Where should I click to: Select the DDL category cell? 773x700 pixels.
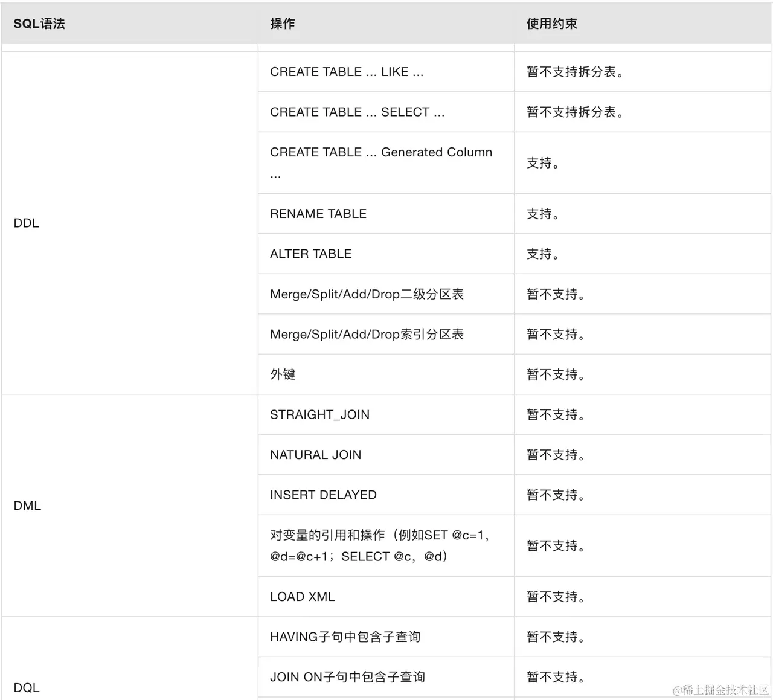(25, 223)
